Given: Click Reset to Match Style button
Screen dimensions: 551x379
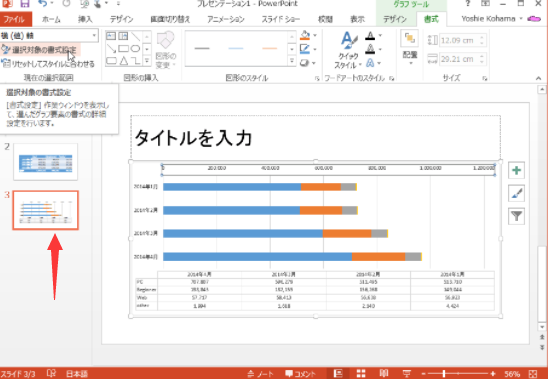Looking at the screenshot, I should click(x=48, y=64).
